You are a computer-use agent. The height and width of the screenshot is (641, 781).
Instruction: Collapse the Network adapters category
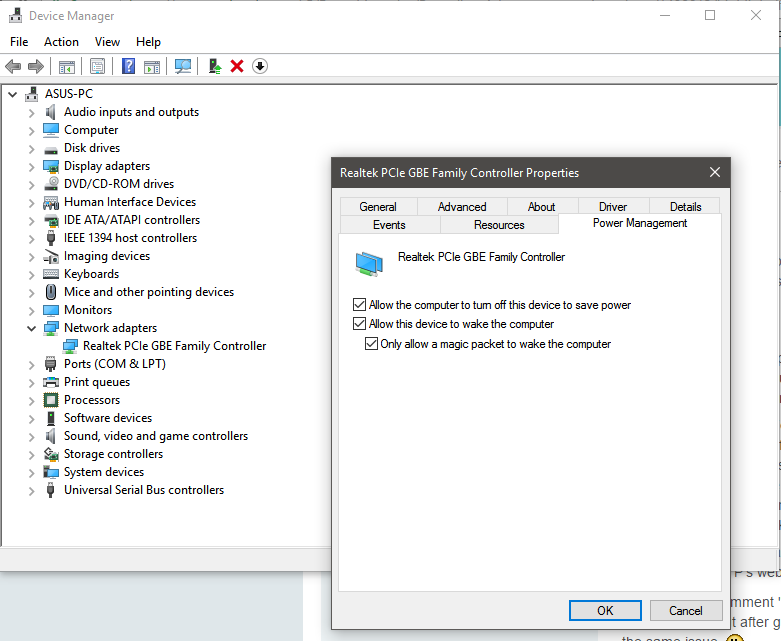pyautogui.click(x=31, y=328)
